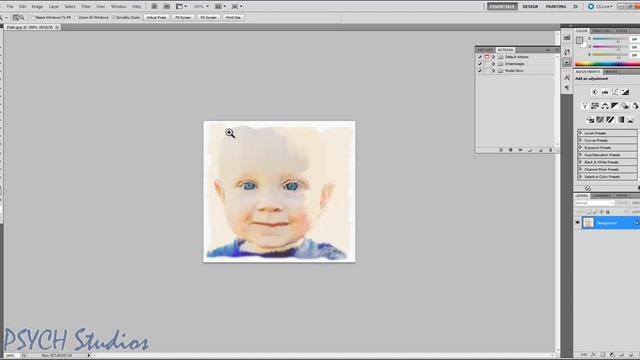The image size is (640, 360).
Task: Add a Curves adjustment layer
Action: [615, 92]
